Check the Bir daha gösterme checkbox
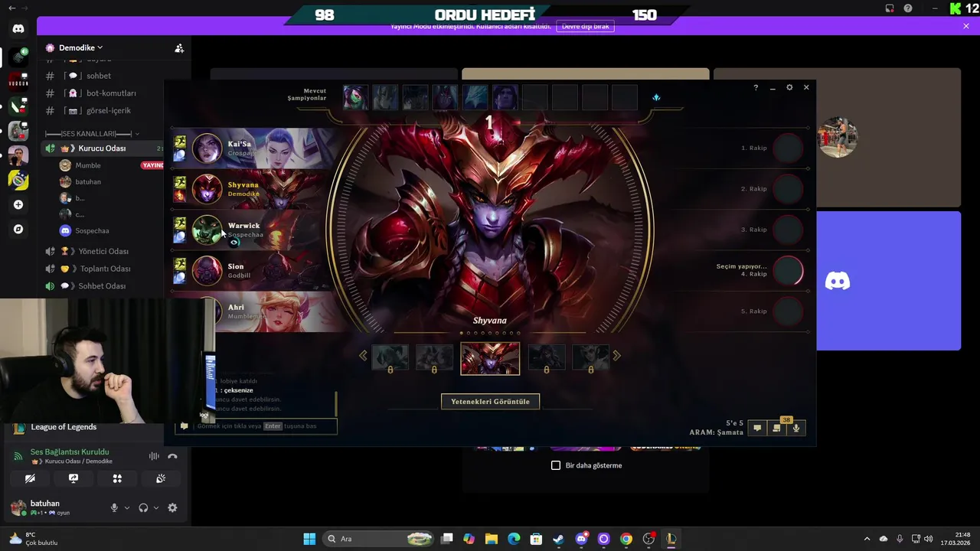 pyautogui.click(x=556, y=465)
